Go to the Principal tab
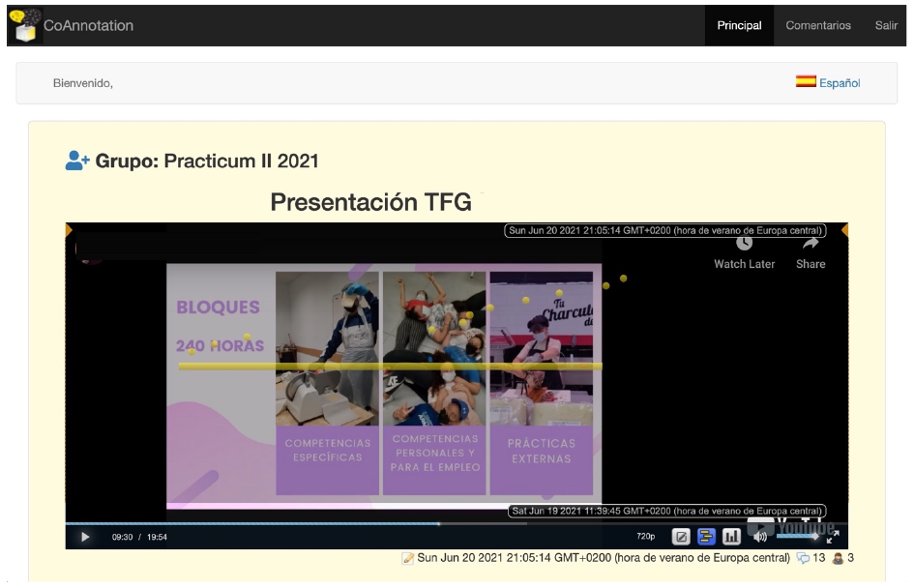 (x=739, y=25)
